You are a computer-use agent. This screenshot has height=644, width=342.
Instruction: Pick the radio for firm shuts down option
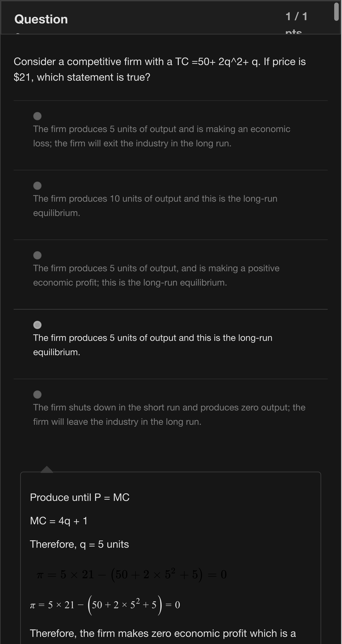38,395
